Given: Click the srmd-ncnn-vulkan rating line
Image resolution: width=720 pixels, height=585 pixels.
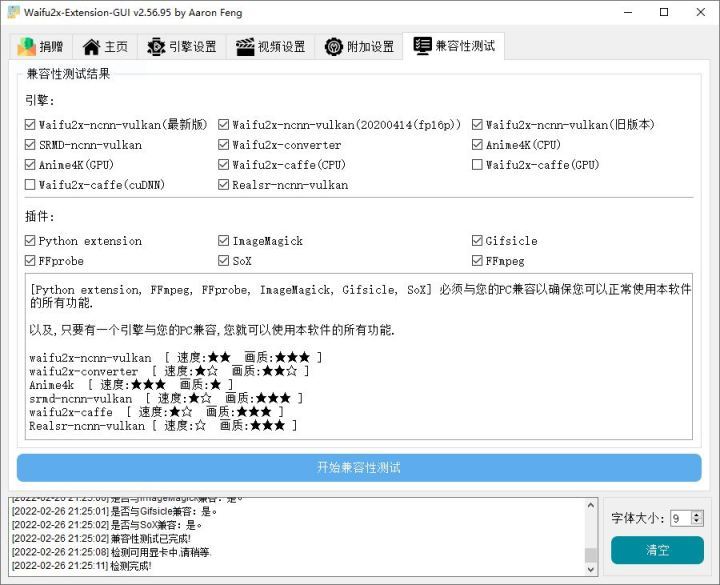Looking at the screenshot, I should point(166,398).
